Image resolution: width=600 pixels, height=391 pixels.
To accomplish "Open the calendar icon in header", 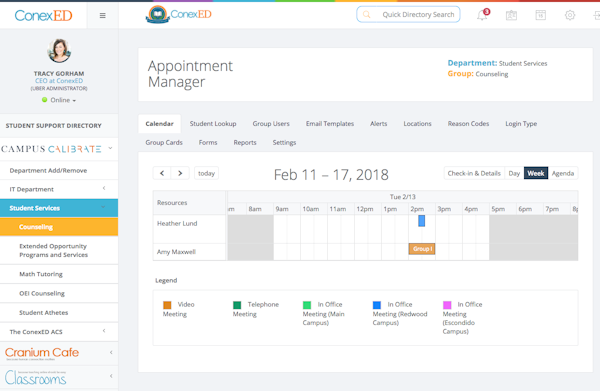I will (x=540, y=15).
